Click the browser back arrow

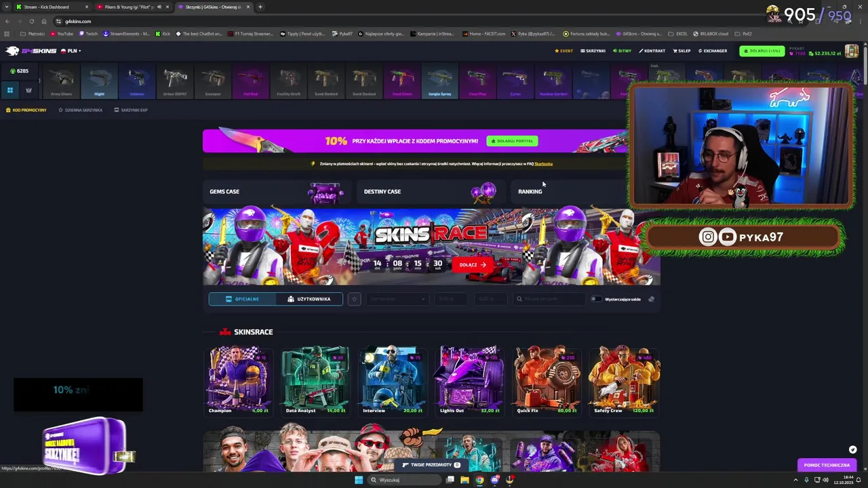click(x=7, y=21)
